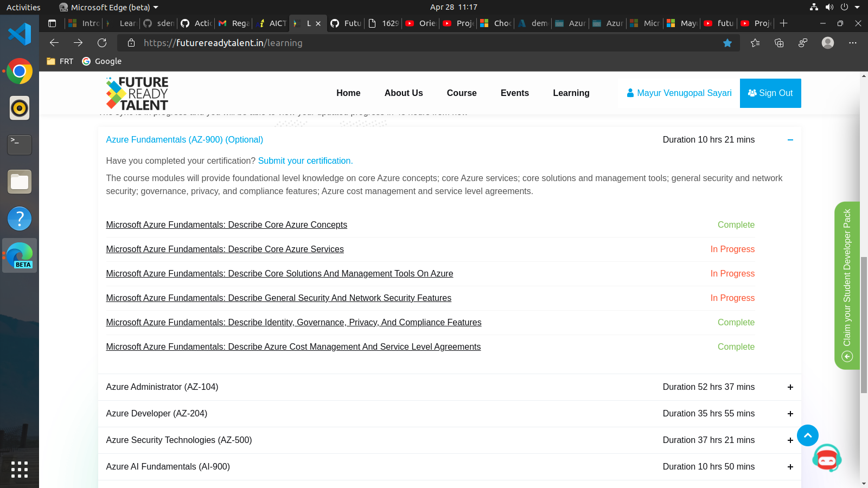This screenshot has height=488, width=868.
Task: Add a new browser tab
Action: tap(783, 23)
